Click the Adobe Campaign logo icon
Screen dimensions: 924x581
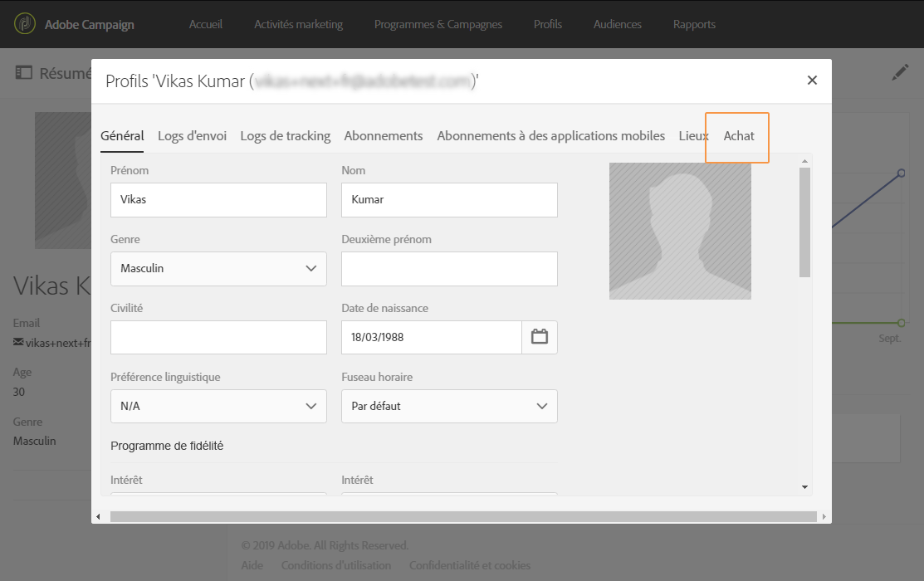(x=26, y=24)
